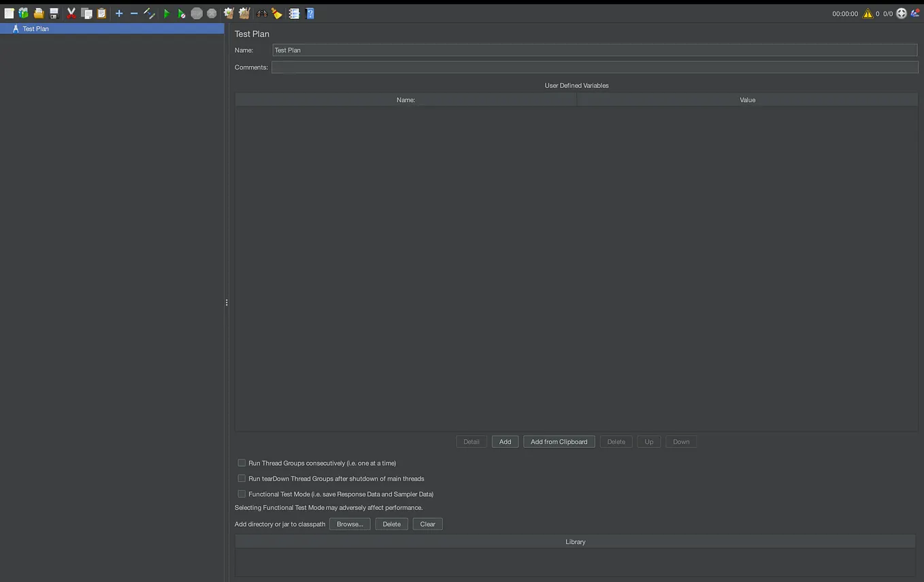
Task: Shutdown the test gracefully
Action: [211, 13]
